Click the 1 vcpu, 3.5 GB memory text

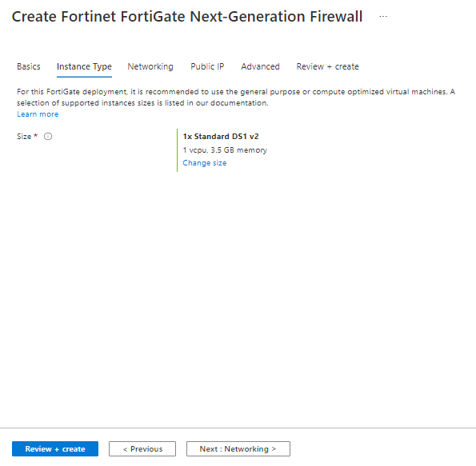point(225,150)
